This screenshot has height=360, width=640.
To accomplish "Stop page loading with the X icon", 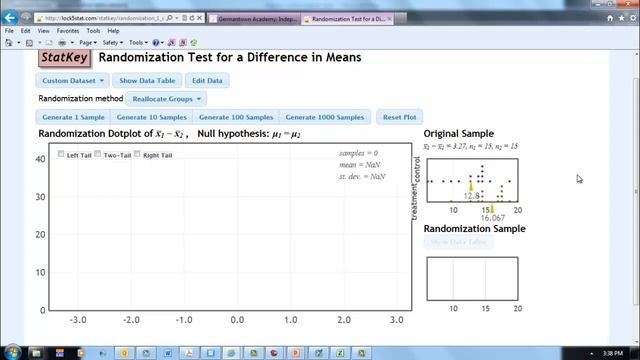I will (199, 18).
